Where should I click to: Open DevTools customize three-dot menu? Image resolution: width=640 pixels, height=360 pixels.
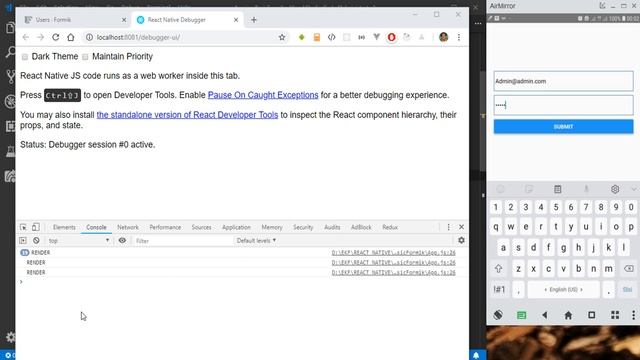pos(449,227)
